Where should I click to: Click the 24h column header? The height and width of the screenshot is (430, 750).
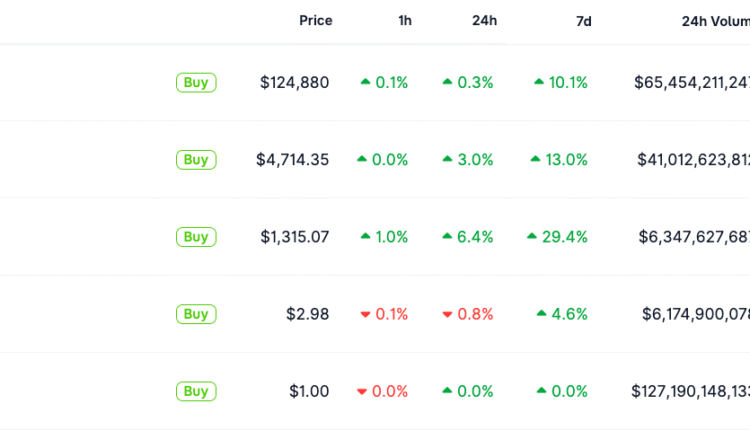484,21
